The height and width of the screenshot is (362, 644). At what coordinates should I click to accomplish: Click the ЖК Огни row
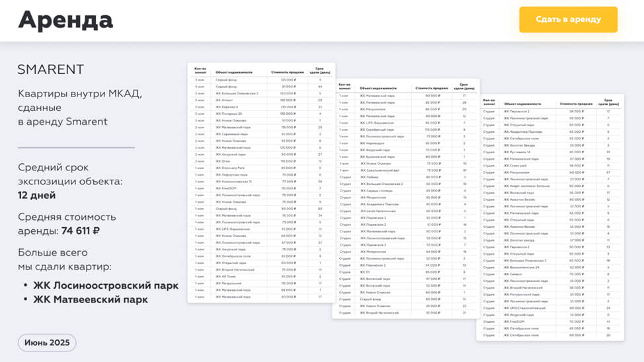pyautogui.click(x=261, y=161)
